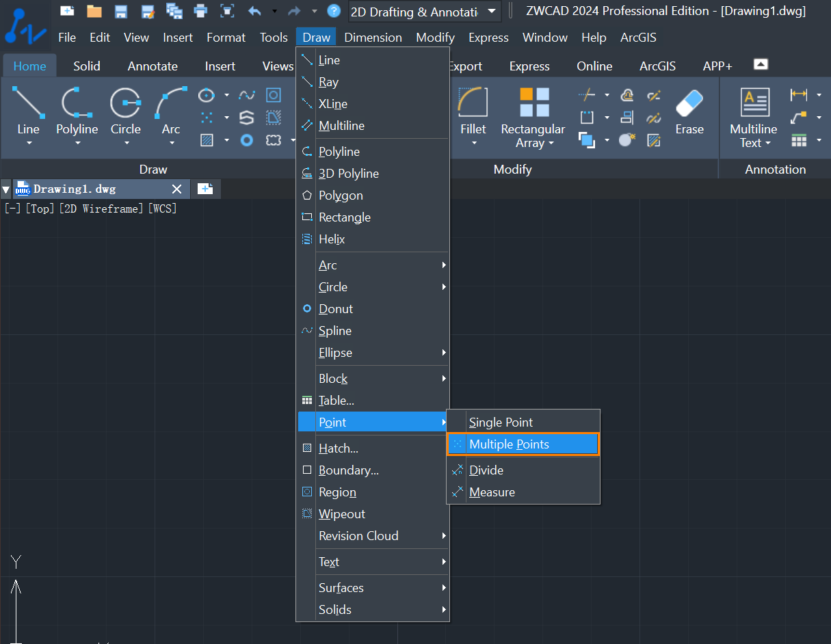
Task: Click the Ellipse icon in the ribbon Draw panel
Action: click(207, 95)
